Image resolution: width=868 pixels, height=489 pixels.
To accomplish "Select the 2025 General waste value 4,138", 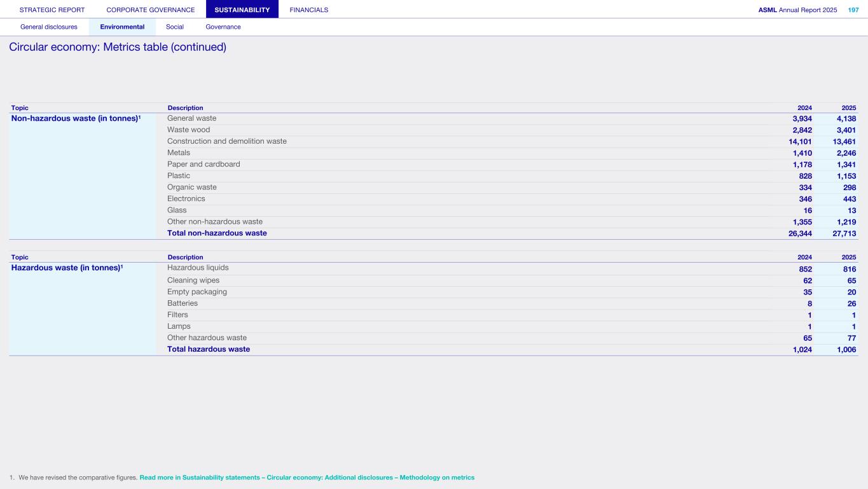I will pyautogui.click(x=846, y=118).
